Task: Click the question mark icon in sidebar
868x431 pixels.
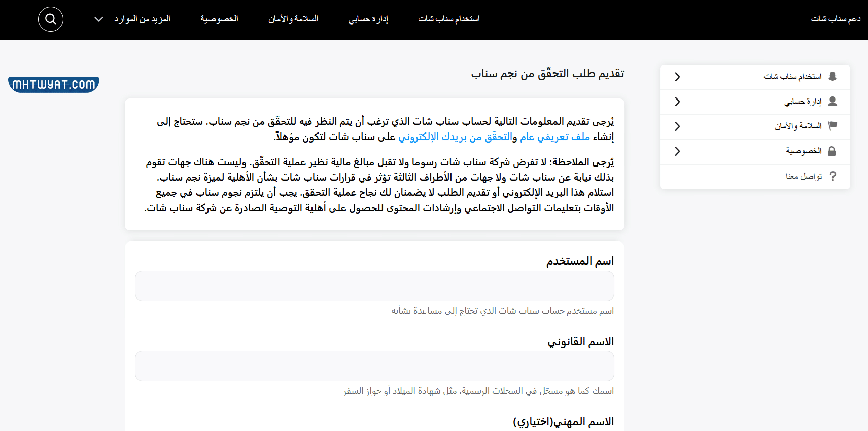Action: pos(832,176)
